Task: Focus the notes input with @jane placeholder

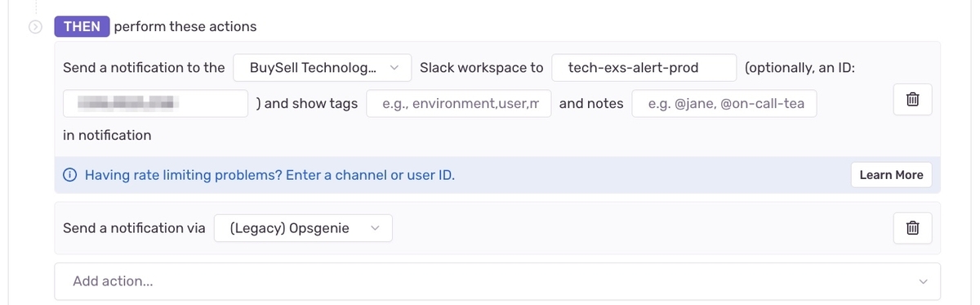Action: pyautogui.click(x=724, y=103)
